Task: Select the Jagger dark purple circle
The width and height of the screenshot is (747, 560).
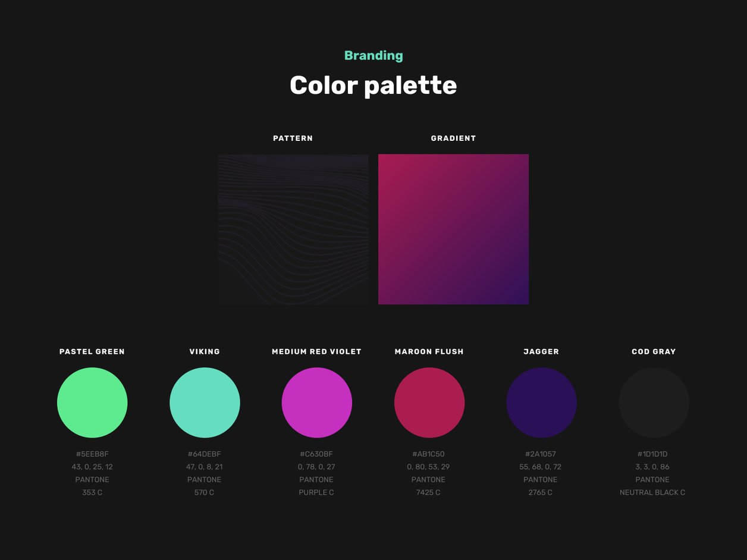Action: click(x=541, y=402)
